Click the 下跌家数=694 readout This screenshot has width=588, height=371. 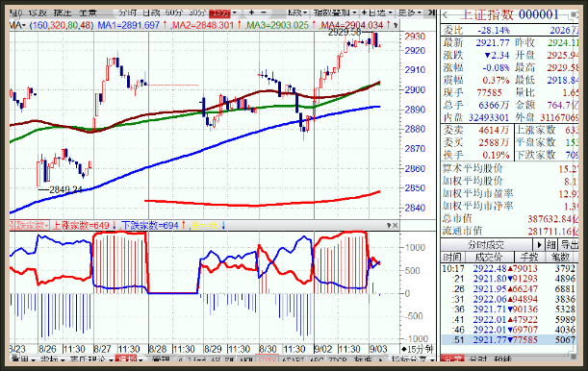(x=150, y=225)
